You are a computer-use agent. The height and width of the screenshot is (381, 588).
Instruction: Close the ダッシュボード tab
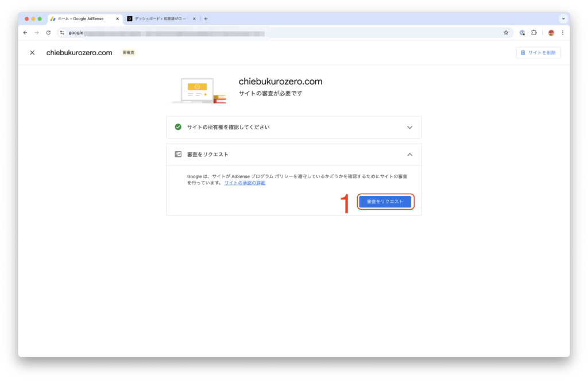[194, 19]
